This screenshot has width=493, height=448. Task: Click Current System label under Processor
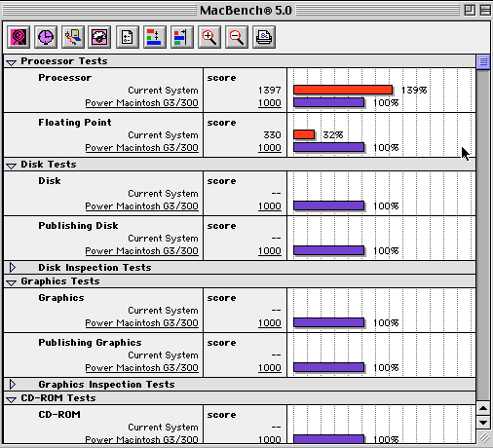(163, 91)
